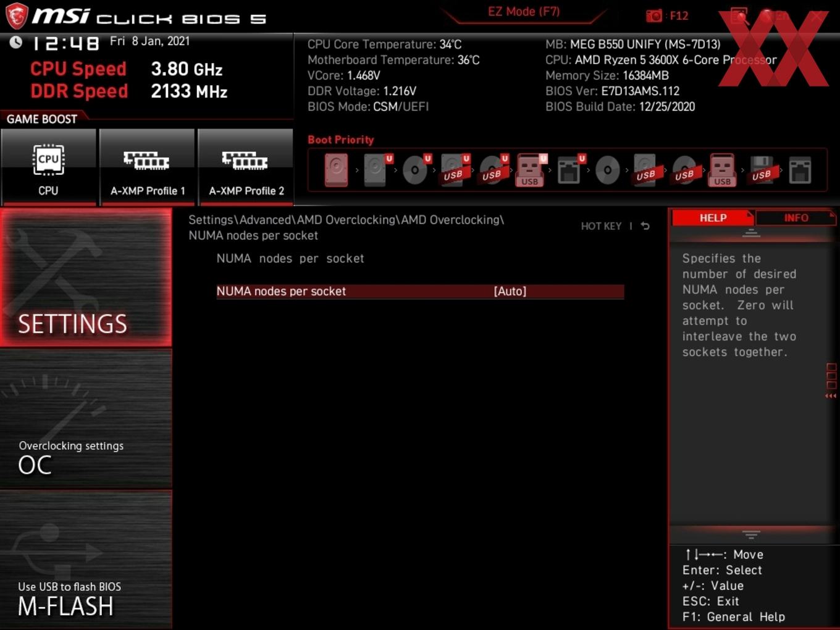The image size is (840, 630).
Task: Select the legacy USB key boot device
Action: pyautogui.click(x=723, y=170)
